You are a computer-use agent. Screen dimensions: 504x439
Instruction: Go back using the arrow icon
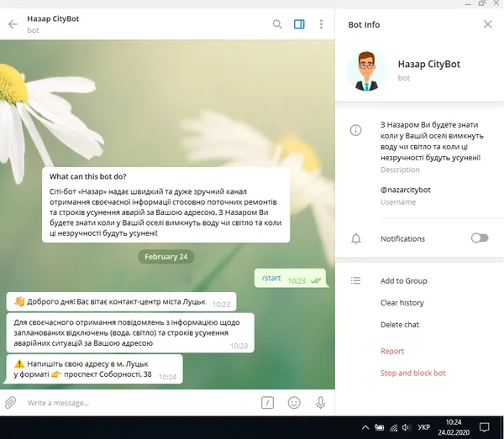[13, 24]
